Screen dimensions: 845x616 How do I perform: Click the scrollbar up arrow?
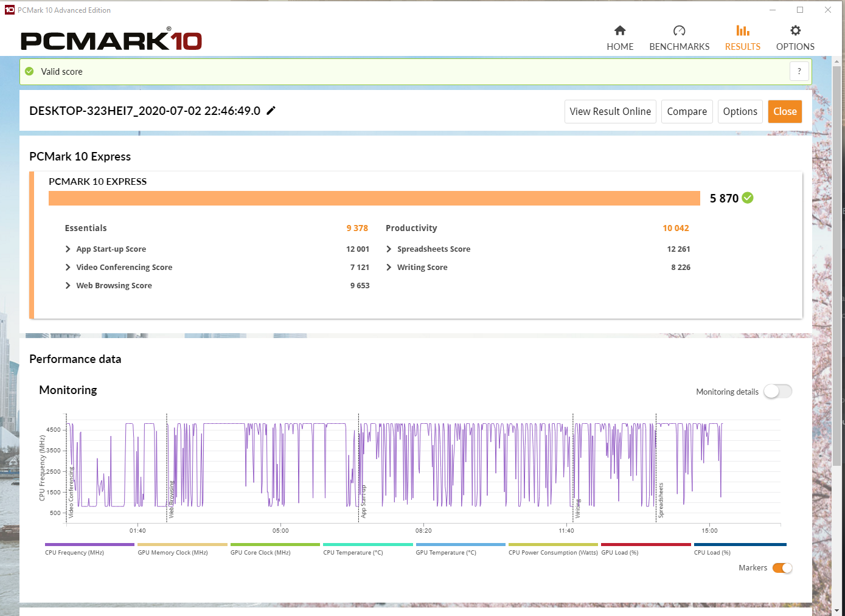(837, 61)
